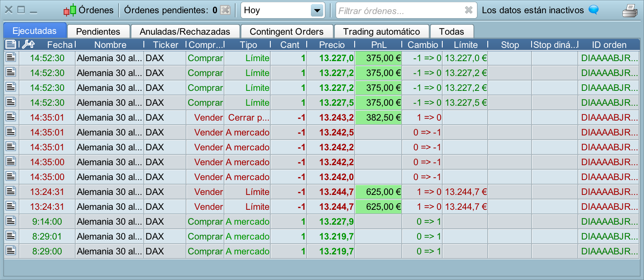Screen dimensions: 644x280
Task: Open details icon for the 13.242,5 sell order
Action: click(x=11, y=132)
